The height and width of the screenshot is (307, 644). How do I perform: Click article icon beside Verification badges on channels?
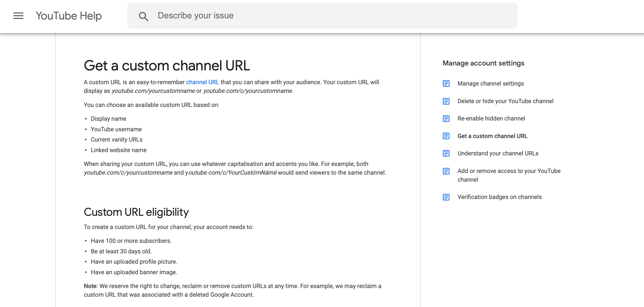(446, 197)
